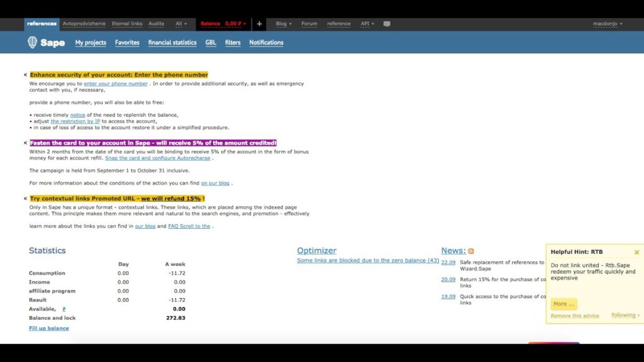Open the macdonjo account menu
The image size is (644, 362).
608,24
